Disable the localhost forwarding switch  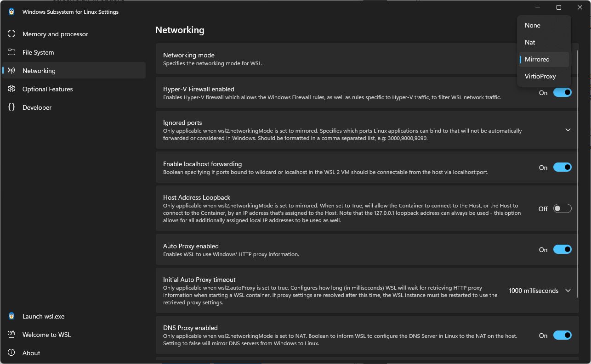[x=562, y=168]
